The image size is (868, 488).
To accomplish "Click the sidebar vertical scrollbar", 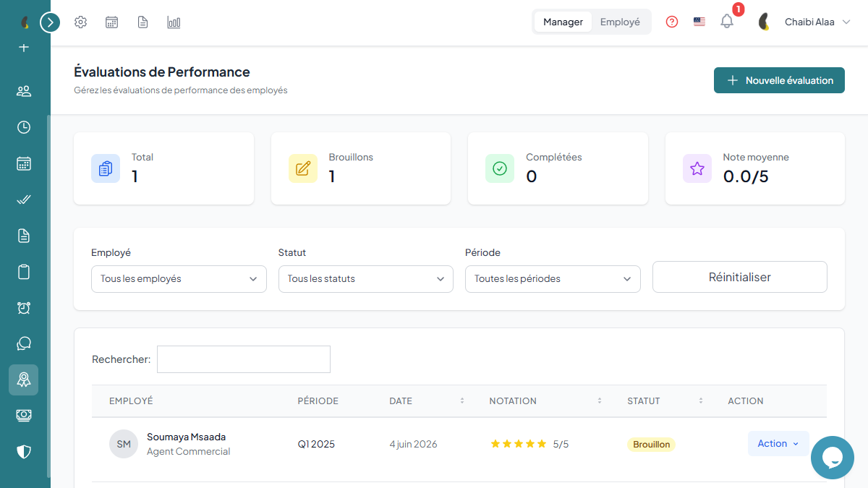I will click(48, 296).
